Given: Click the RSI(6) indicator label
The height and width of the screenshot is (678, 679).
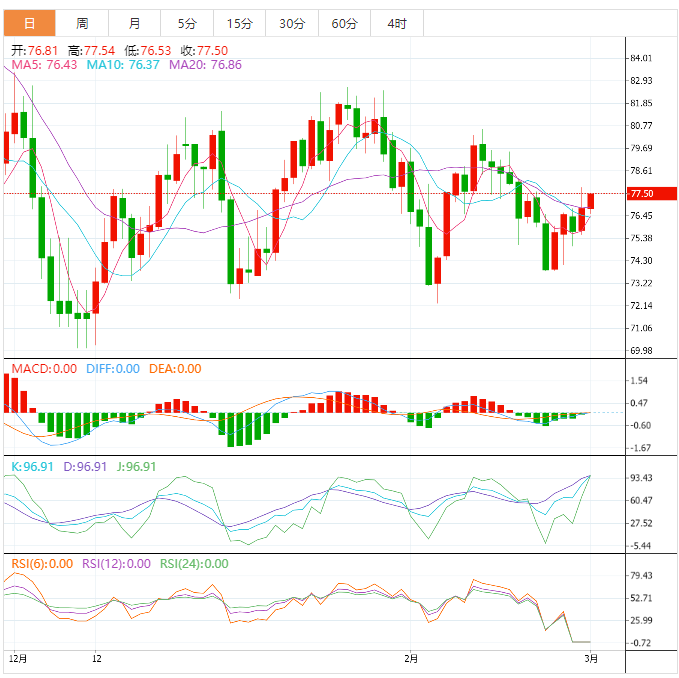Looking at the screenshot, I should click(42, 564).
